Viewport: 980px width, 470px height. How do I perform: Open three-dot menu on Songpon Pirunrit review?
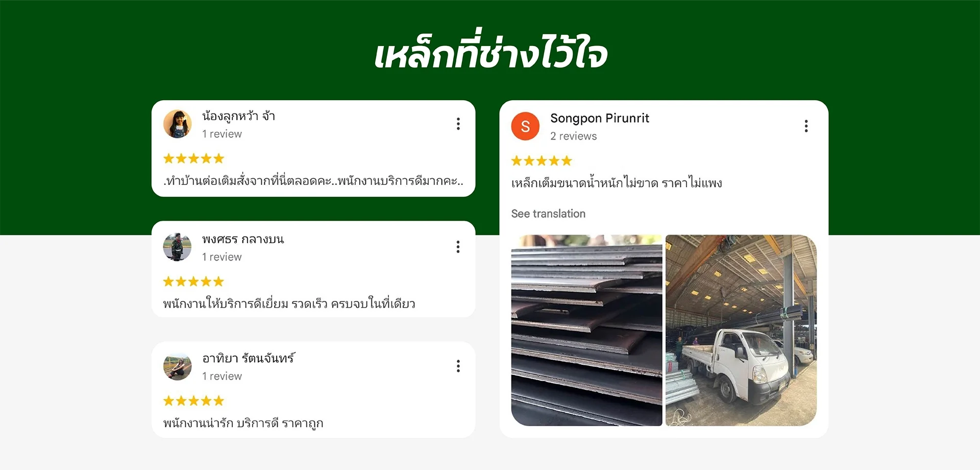coord(806,126)
